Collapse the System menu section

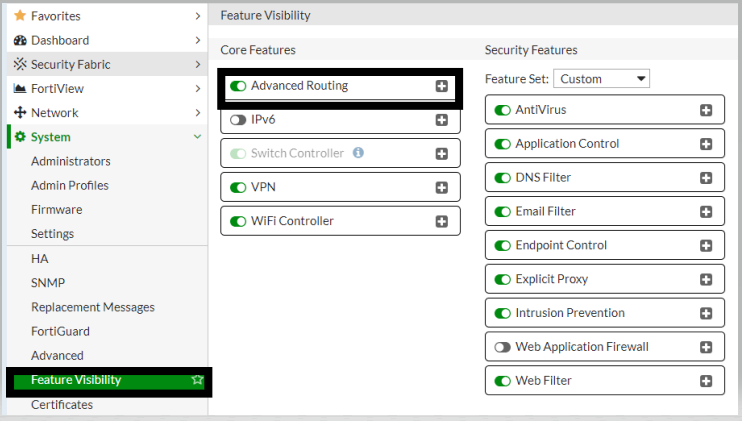[x=197, y=137]
